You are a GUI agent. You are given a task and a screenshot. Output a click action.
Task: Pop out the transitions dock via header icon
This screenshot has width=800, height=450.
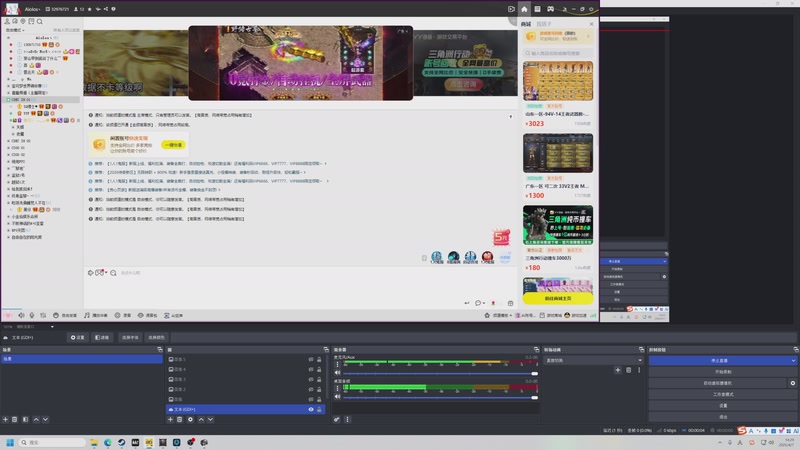click(641, 349)
